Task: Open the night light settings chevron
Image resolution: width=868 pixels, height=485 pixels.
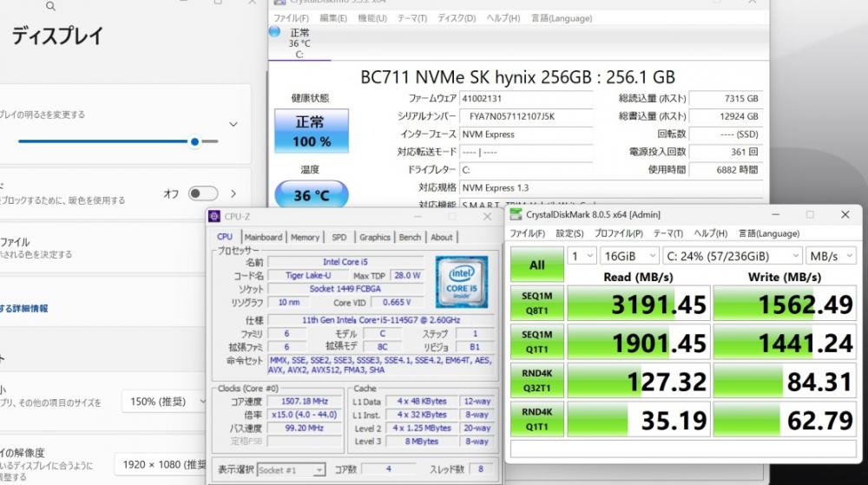Action: point(233,193)
